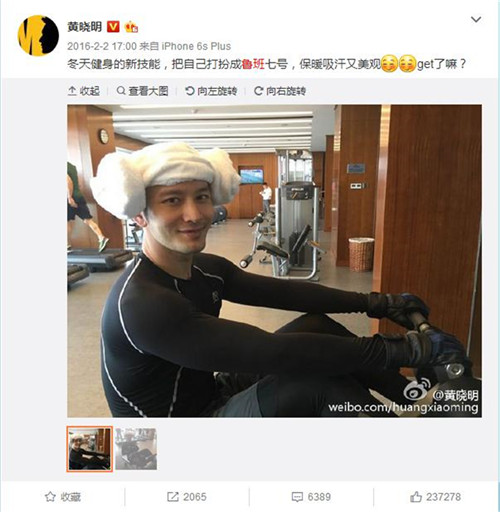This screenshot has height=512, width=500.
Task: Rotate the image right with 向右旋转
Action: pos(280,91)
